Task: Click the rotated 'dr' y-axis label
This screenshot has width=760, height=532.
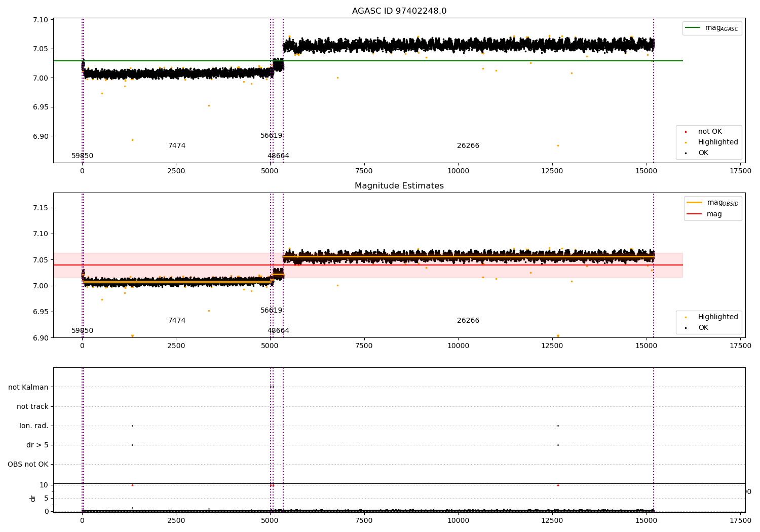Action: 33,498
